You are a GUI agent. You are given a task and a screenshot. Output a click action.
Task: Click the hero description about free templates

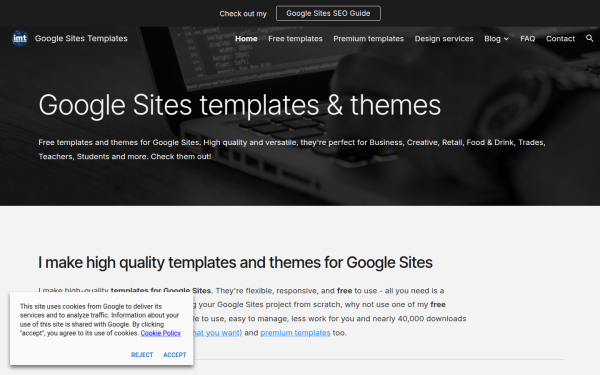292,149
